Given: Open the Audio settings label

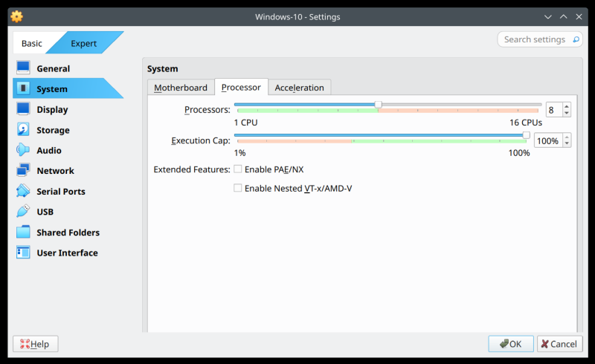Looking at the screenshot, I should point(49,151).
